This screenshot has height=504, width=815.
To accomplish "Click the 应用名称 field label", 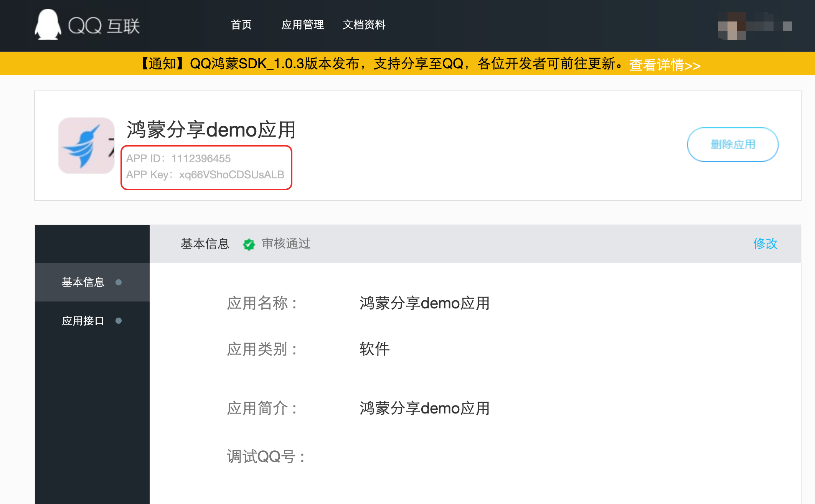I will pos(262,303).
